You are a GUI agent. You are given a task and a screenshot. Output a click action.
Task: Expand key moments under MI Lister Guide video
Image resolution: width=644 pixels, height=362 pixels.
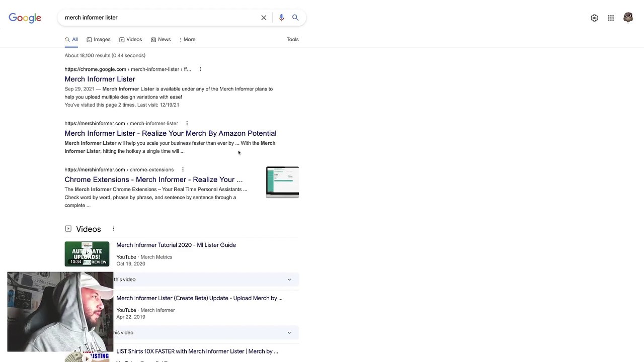click(289, 280)
